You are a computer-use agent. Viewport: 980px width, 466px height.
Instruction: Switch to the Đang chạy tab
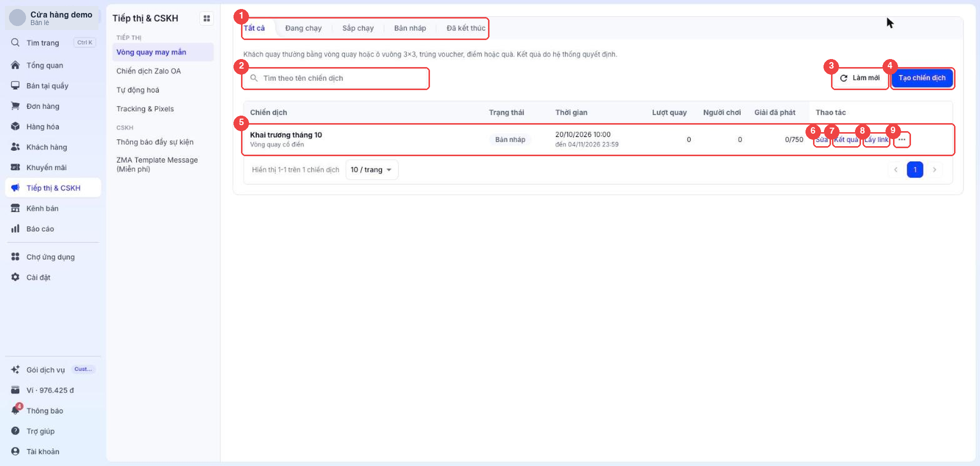(x=303, y=28)
